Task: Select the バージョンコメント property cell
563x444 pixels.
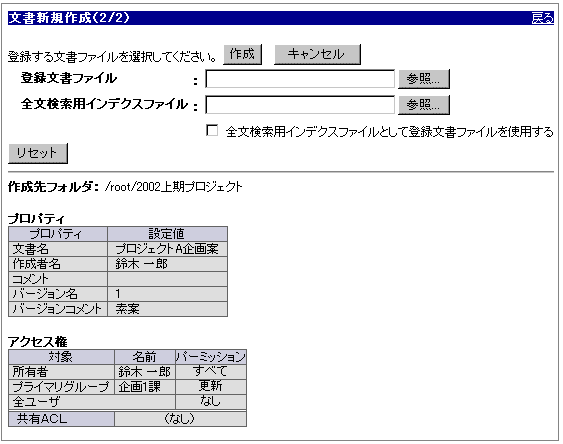Action: click(x=58, y=309)
